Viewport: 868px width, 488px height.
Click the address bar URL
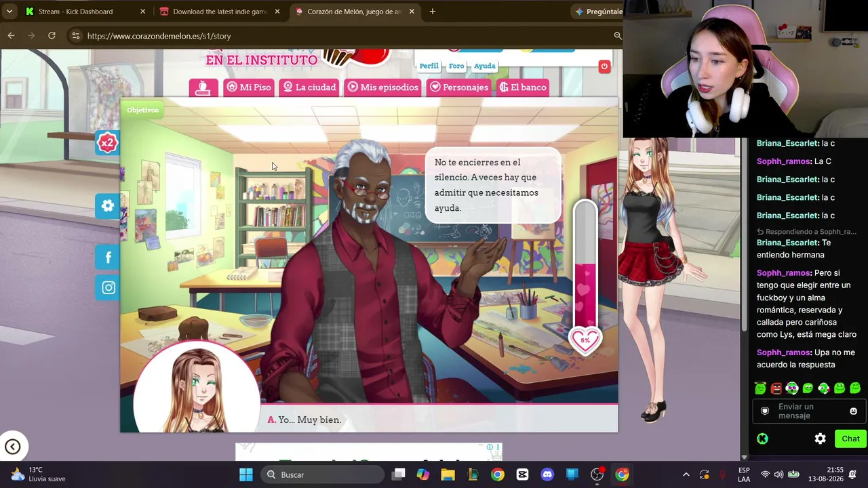click(x=159, y=36)
